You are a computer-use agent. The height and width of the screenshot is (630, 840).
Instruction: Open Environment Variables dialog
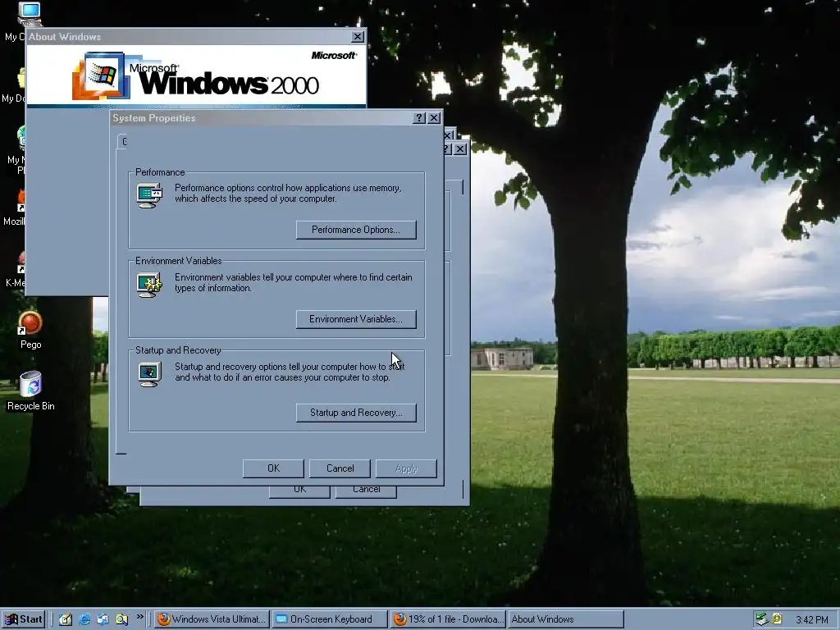[x=356, y=319]
